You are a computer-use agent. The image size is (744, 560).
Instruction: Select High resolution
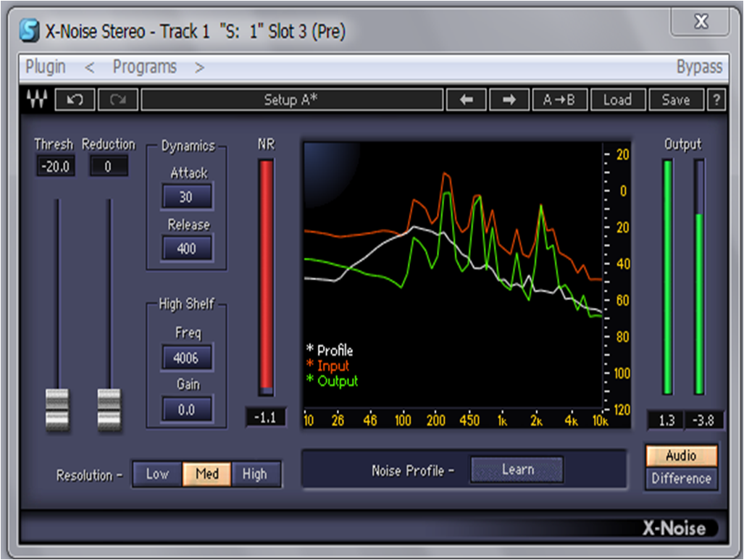tap(255, 474)
